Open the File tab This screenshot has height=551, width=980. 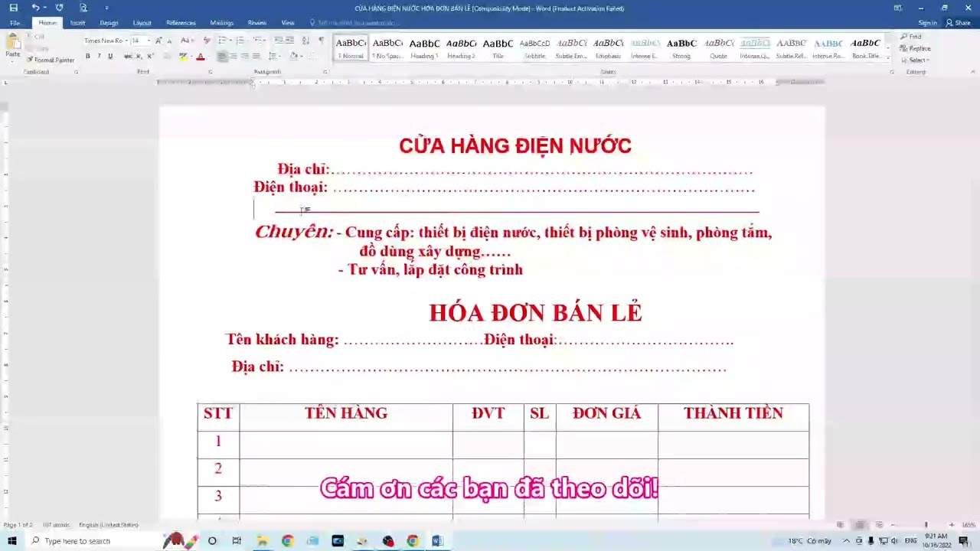(15, 23)
